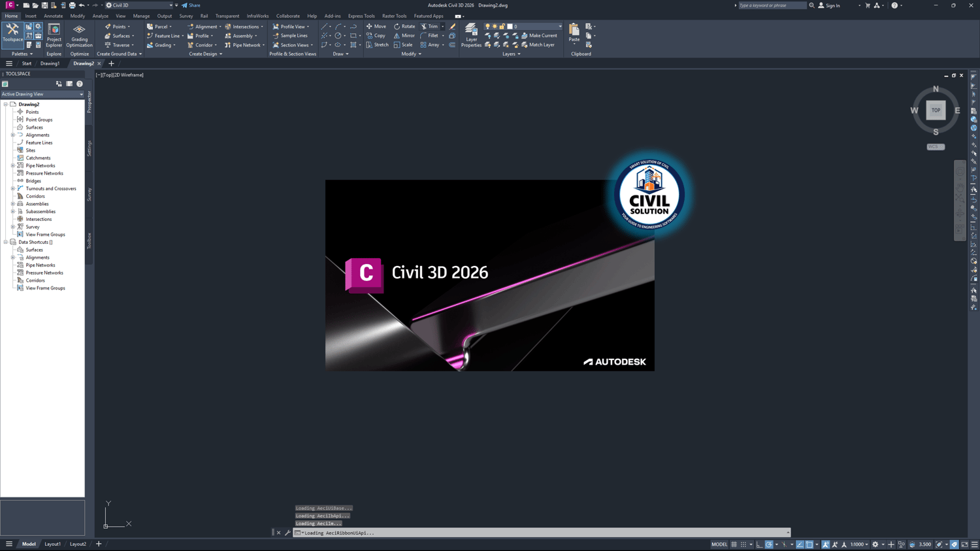Click the Sample Lines tool
Image resolution: width=980 pixels, height=551 pixels.
(290, 36)
